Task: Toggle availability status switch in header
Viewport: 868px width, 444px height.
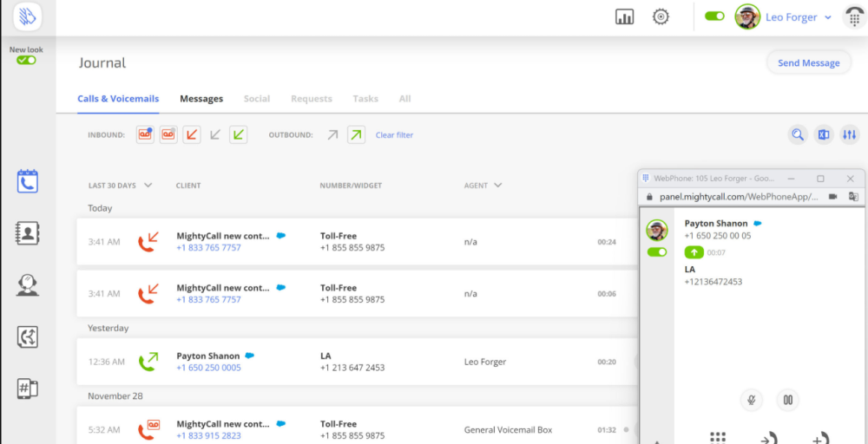Action: pos(714,16)
